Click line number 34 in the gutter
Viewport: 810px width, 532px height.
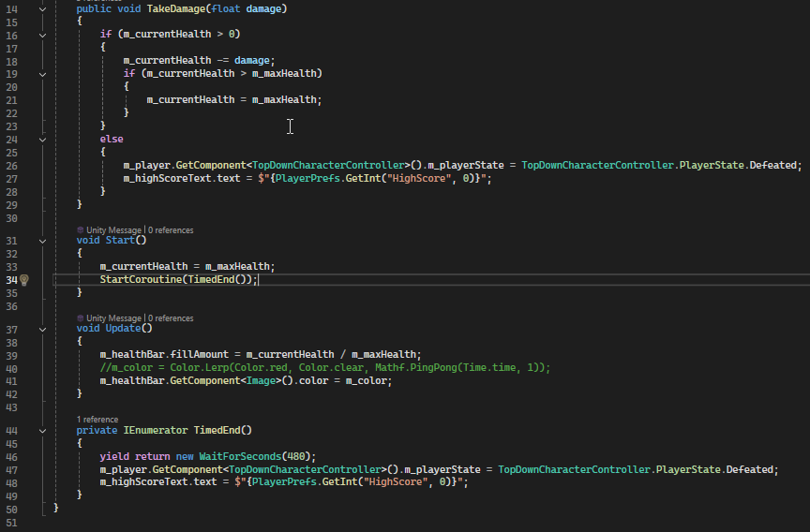point(11,280)
